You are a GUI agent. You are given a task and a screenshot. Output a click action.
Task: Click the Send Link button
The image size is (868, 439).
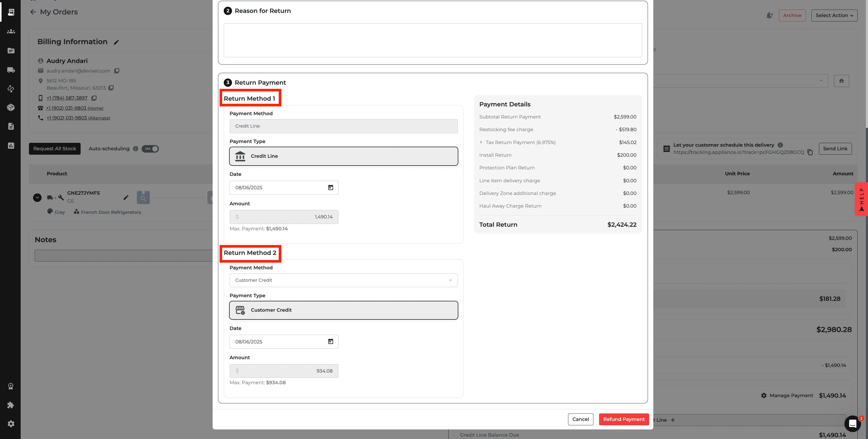(835, 148)
